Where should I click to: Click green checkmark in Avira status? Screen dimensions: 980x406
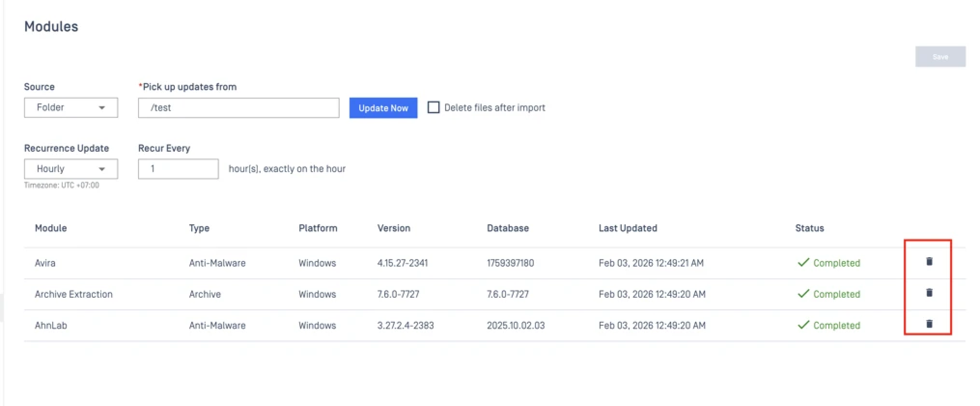pos(803,262)
